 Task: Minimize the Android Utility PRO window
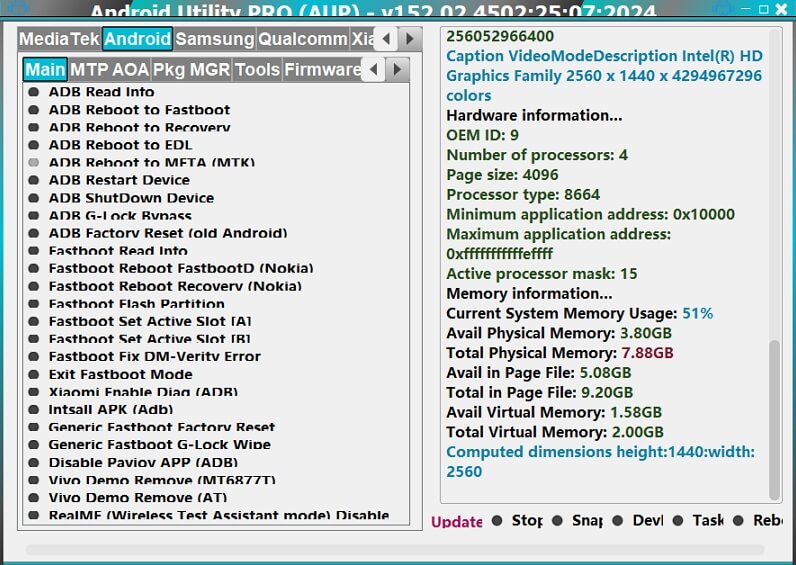click(745, 9)
